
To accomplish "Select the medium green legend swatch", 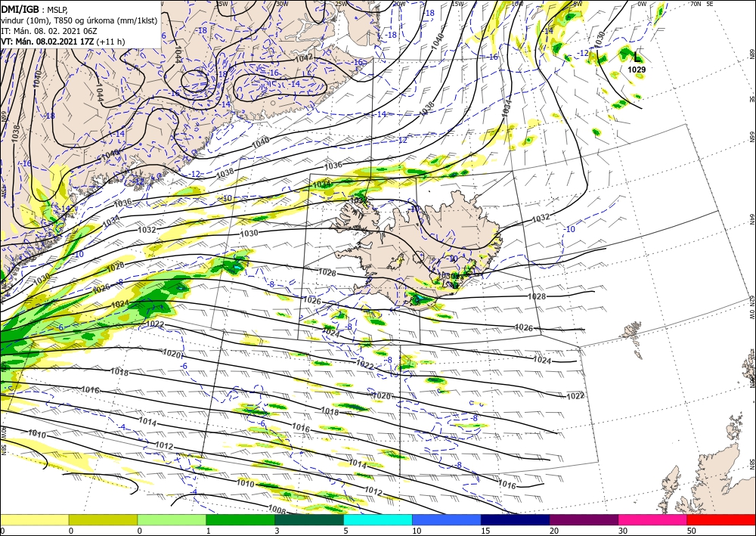I will [240, 519].
